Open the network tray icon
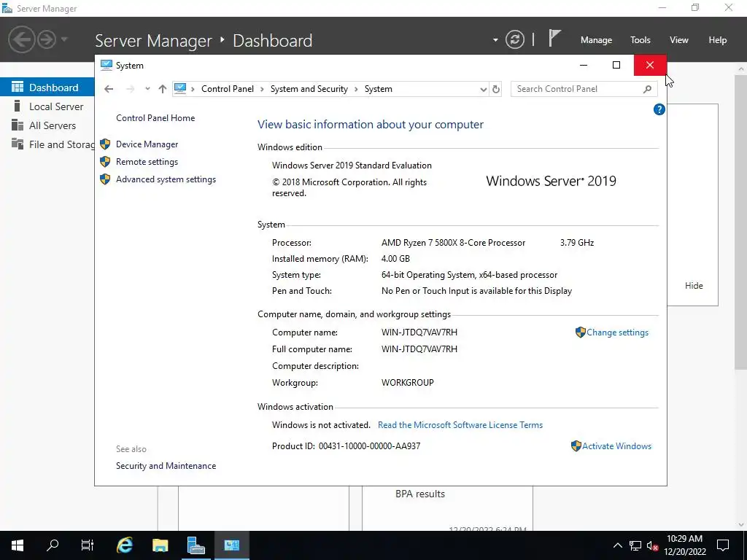The height and width of the screenshot is (560, 747). 635,545
